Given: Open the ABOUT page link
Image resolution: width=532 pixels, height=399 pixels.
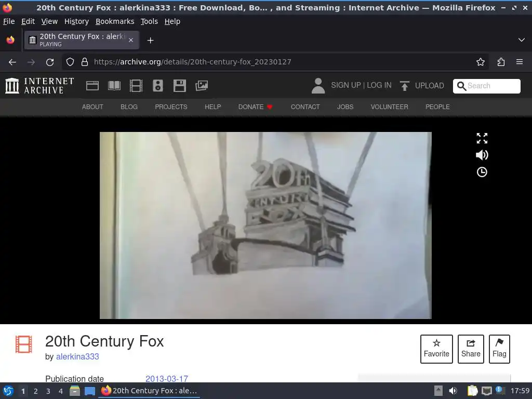Looking at the screenshot, I should coord(92,107).
